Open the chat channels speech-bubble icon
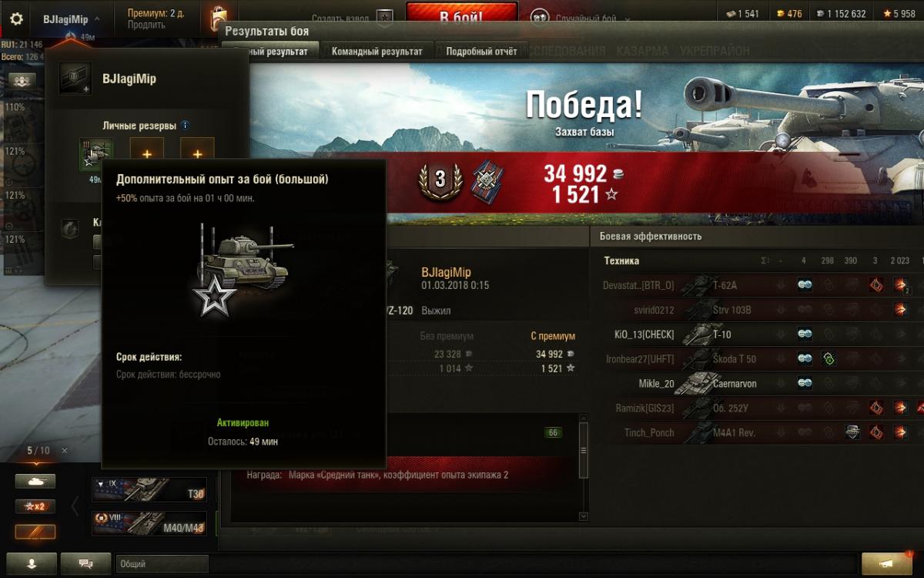Screen dimensions: 924x578 click(x=85, y=563)
